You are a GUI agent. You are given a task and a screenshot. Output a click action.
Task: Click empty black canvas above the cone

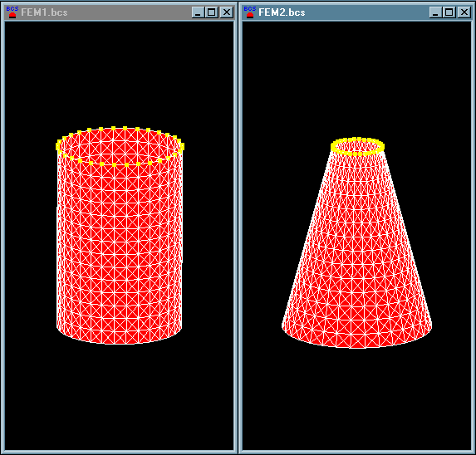(x=356, y=79)
